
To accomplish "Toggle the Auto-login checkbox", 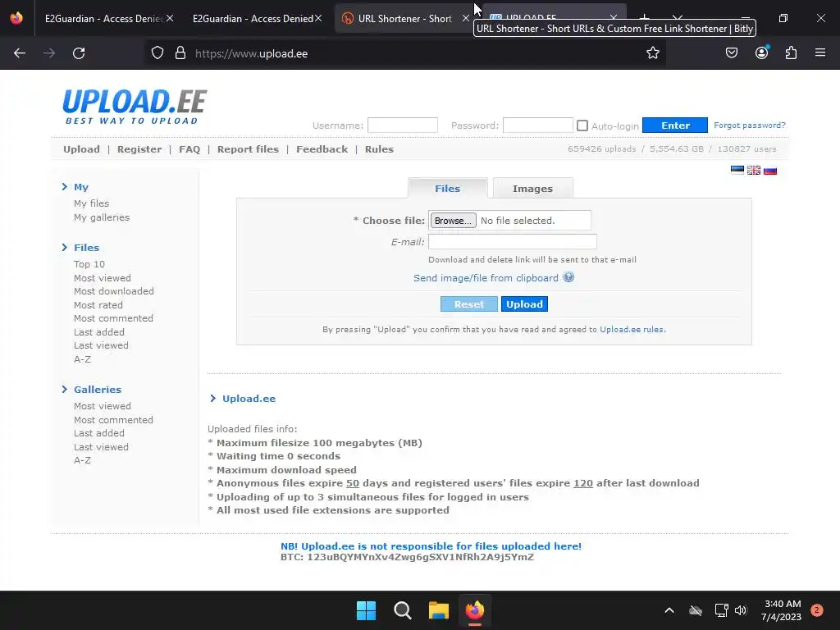I will click(582, 126).
